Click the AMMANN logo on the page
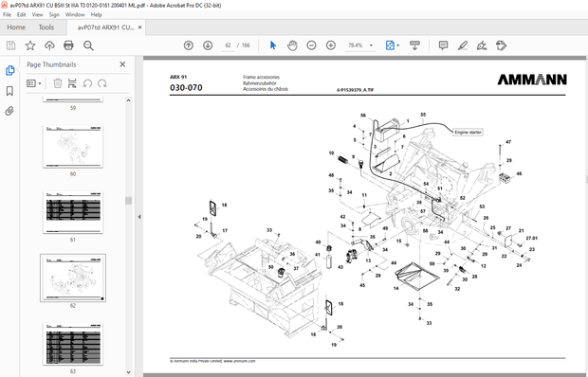The width and height of the screenshot is (588, 377). pos(532,80)
